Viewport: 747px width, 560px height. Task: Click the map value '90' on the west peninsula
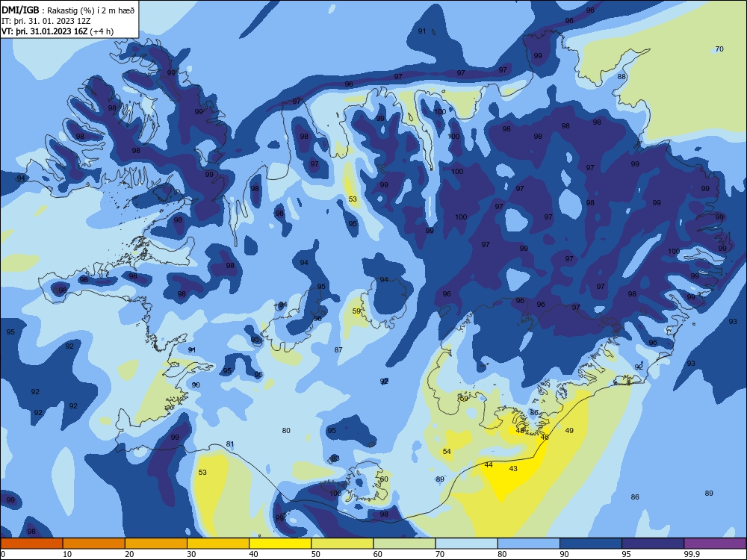[196, 385]
